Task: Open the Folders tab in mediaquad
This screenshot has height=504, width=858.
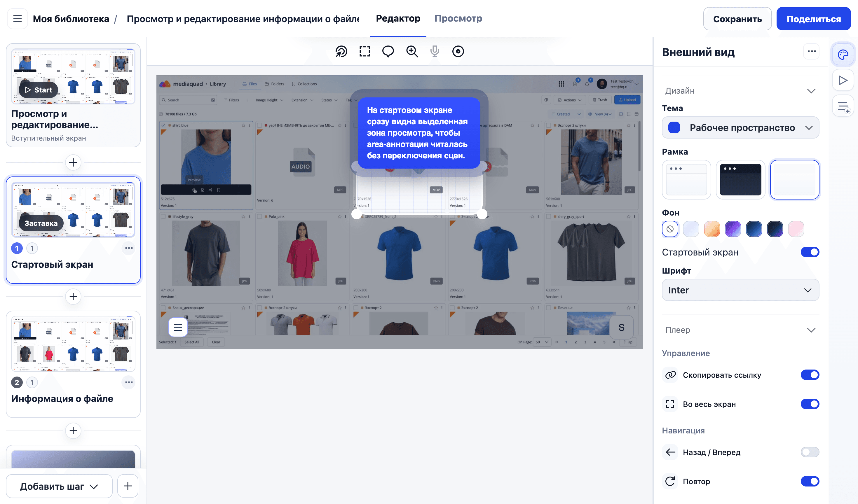Action: pyautogui.click(x=274, y=84)
